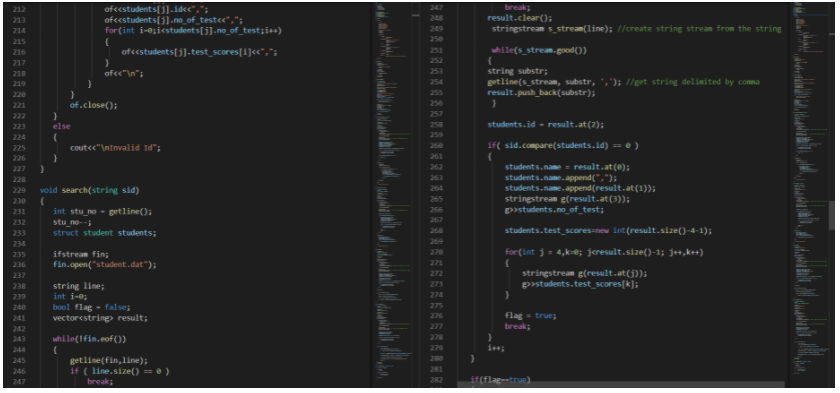840x393 pixels.
Task: Click 'of<<students[j].test_scores[i]' line
Action: pyautogui.click(x=199, y=52)
